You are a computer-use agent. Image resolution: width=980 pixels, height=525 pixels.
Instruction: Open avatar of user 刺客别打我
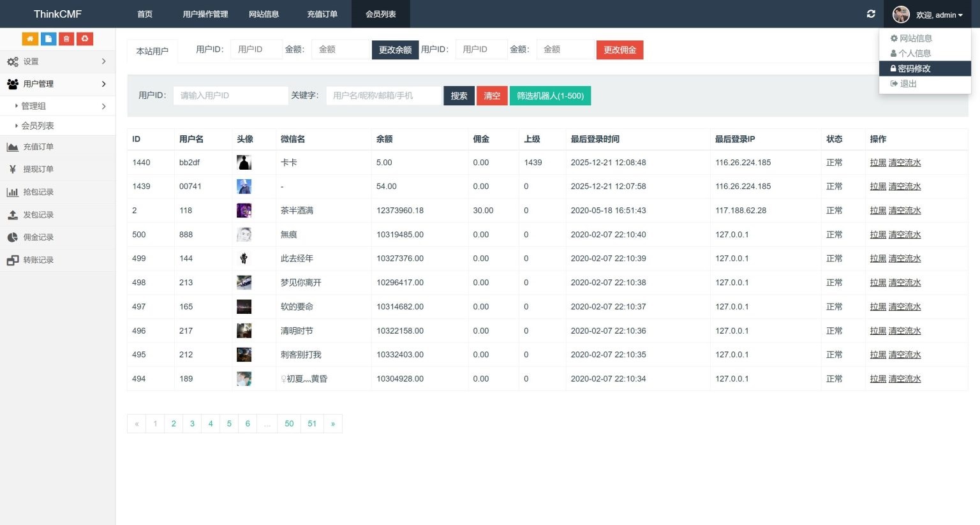pos(244,355)
